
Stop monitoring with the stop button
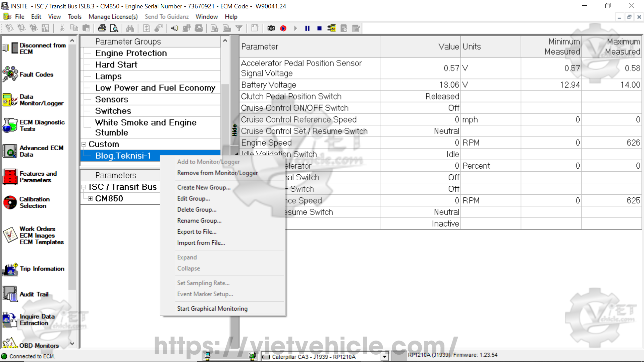(319, 28)
